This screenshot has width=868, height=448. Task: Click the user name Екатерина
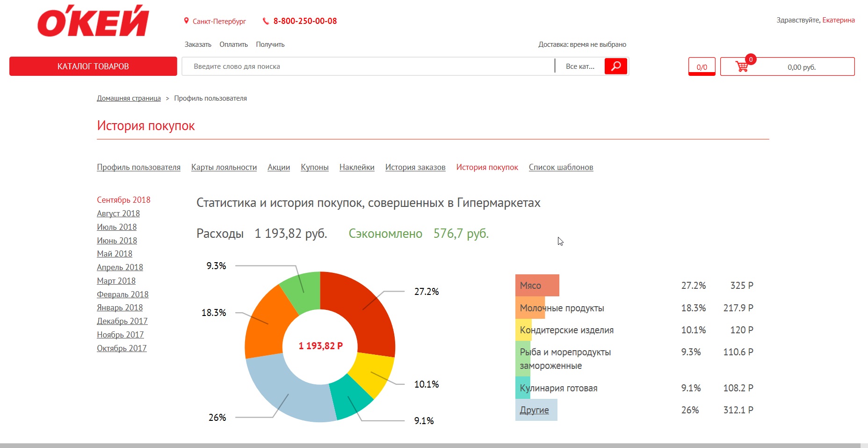pyautogui.click(x=838, y=20)
